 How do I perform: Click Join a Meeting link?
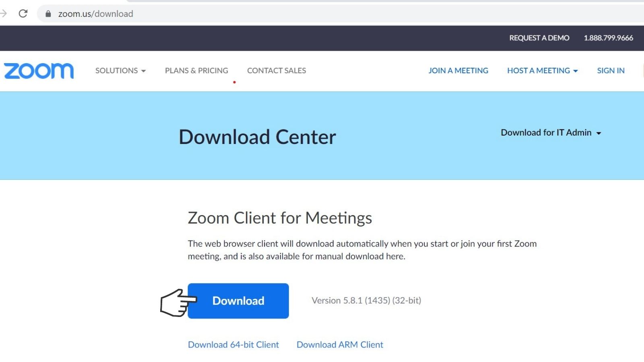click(x=458, y=71)
